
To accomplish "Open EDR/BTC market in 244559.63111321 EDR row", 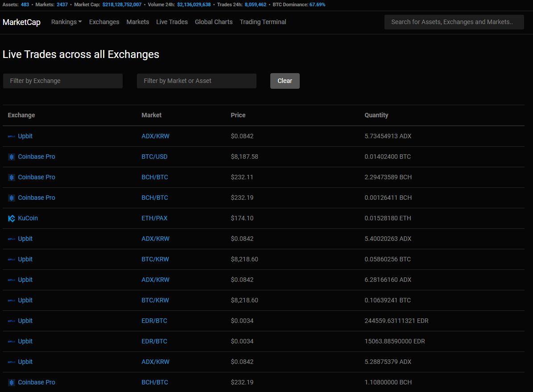I will (x=154, y=321).
